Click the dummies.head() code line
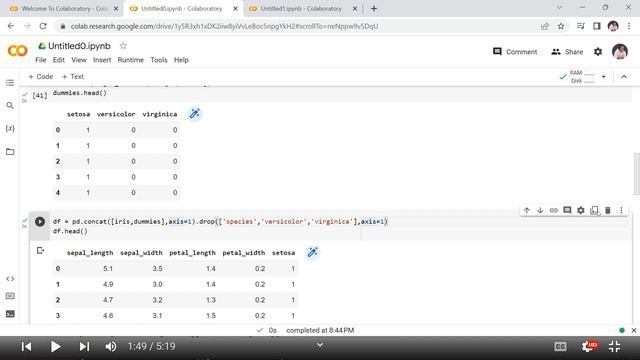This screenshot has height=360, width=640. coord(80,93)
